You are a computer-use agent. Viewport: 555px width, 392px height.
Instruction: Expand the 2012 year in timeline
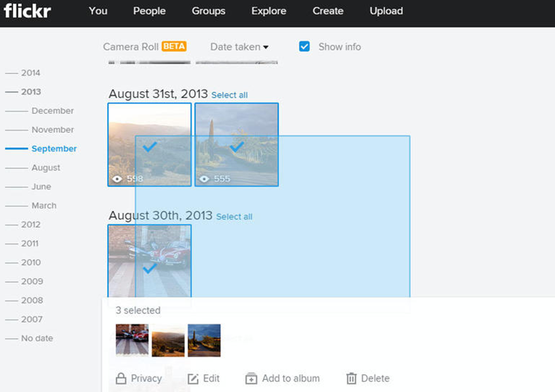[30, 225]
